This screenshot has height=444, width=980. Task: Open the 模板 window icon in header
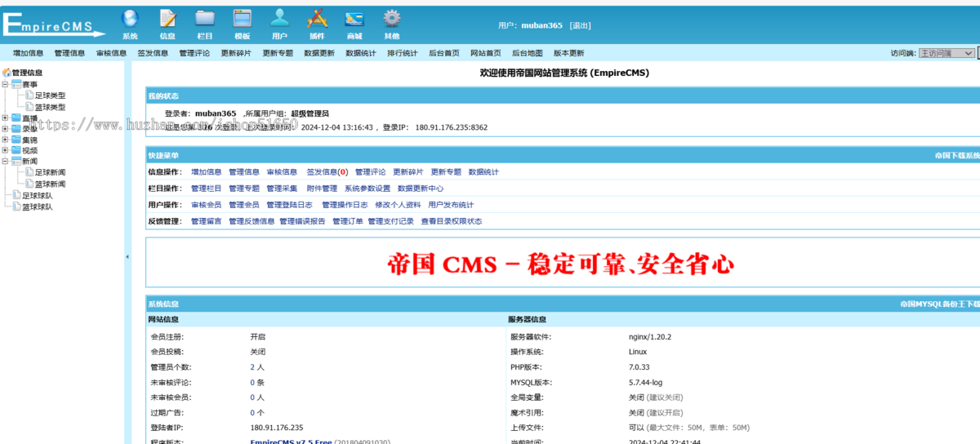pyautogui.click(x=243, y=19)
